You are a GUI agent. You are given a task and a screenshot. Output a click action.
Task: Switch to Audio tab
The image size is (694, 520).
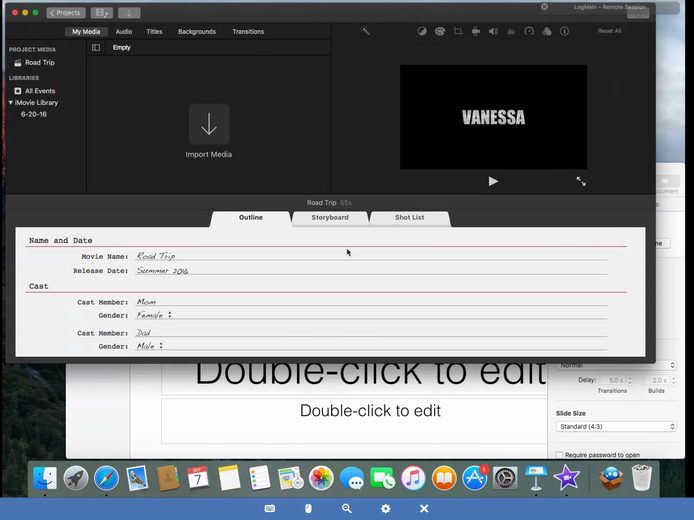pos(124,31)
